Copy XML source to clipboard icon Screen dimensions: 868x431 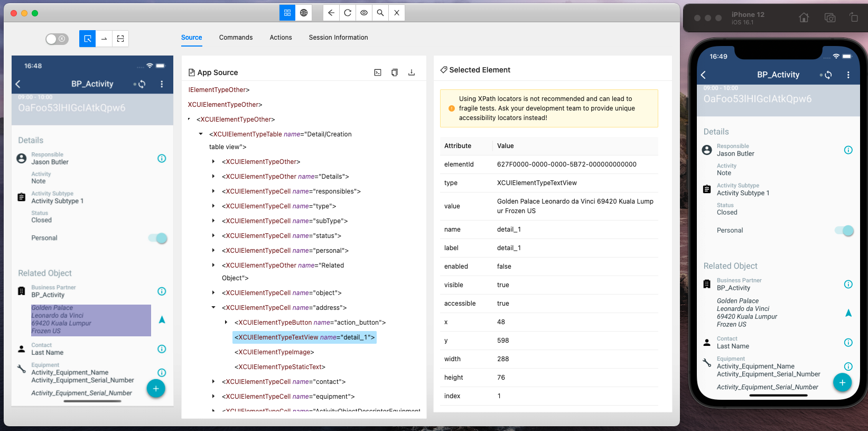click(394, 72)
